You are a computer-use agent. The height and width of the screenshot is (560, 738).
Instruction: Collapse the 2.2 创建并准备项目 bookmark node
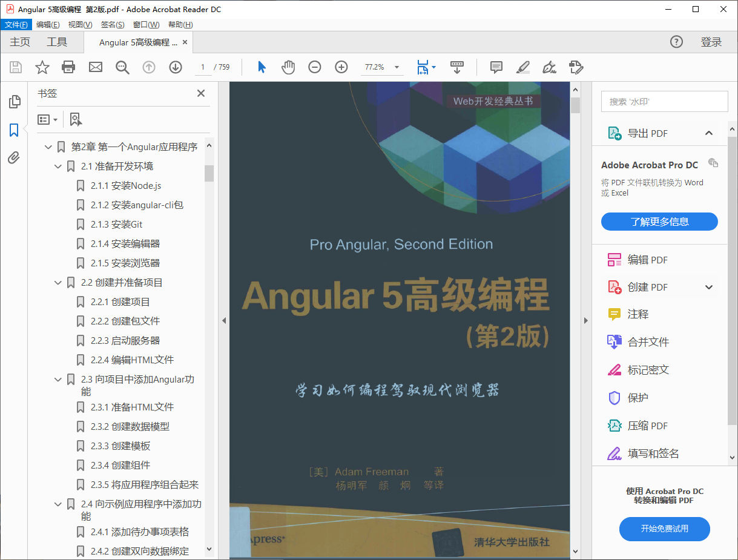(58, 283)
